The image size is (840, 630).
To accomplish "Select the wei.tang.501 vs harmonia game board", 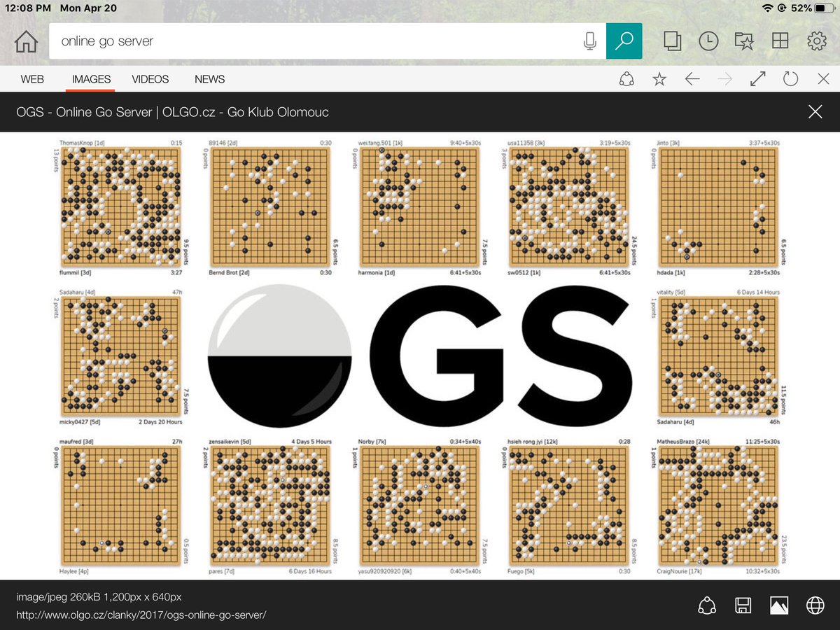I will 419,206.
